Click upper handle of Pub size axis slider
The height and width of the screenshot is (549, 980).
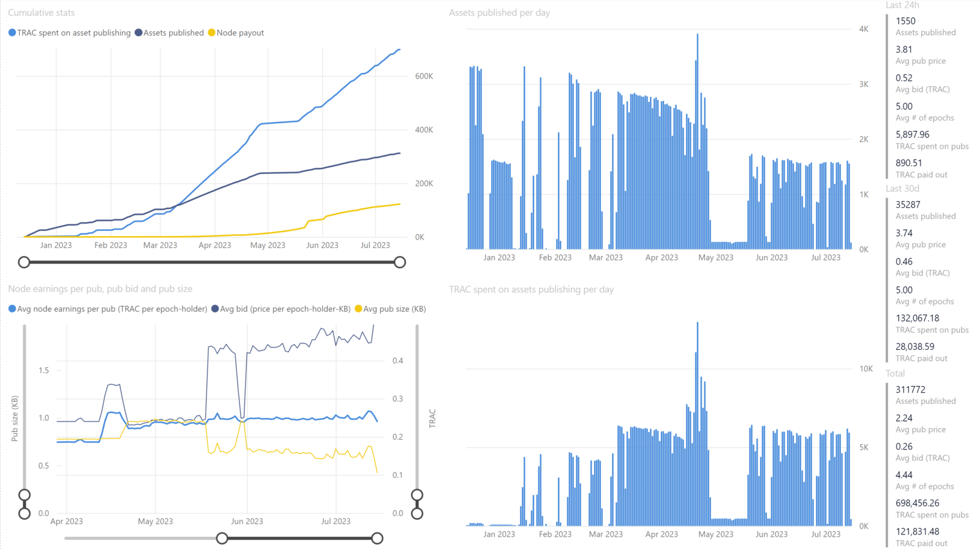pyautogui.click(x=24, y=495)
